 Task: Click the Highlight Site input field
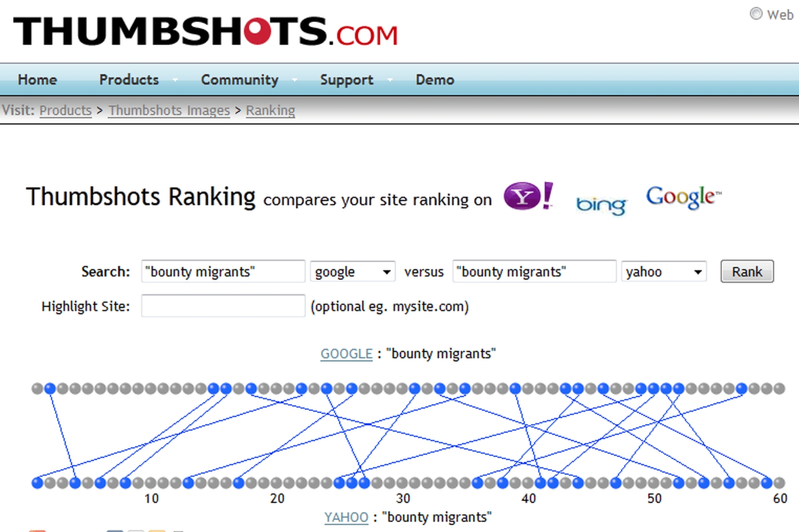[x=223, y=306]
